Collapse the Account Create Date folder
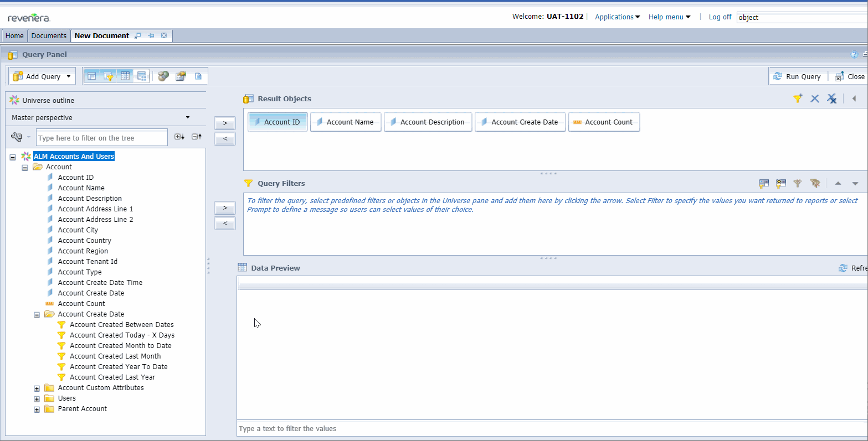The image size is (868, 441). point(37,315)
